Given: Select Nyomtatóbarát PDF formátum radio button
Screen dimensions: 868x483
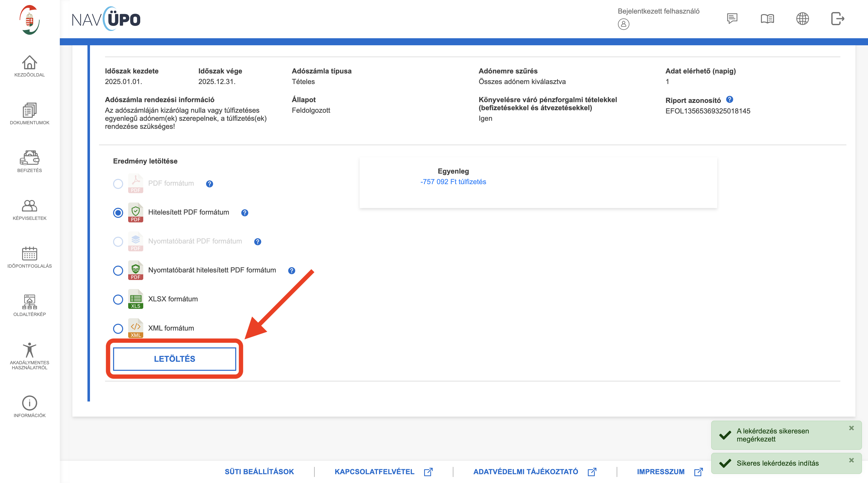Looking at the screenshot, I should (118, 242).
